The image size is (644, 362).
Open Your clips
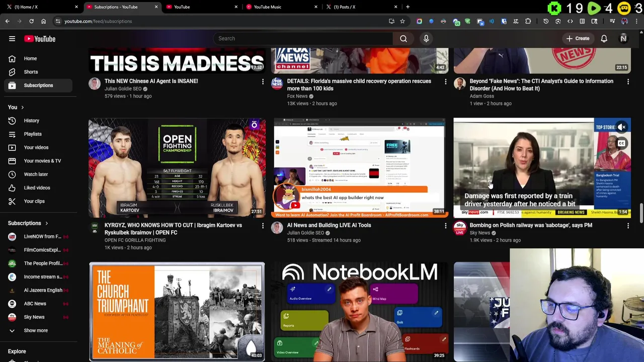38,201
